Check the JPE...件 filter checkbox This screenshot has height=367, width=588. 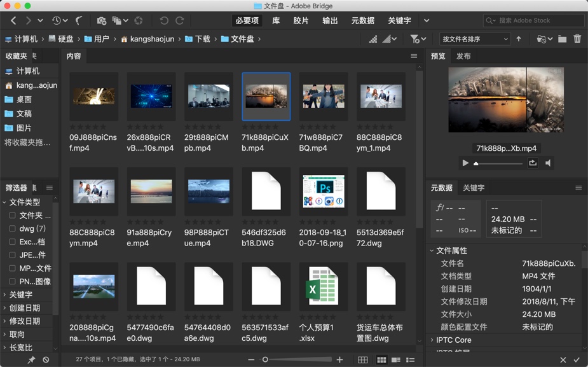click(x=12, y=255)
